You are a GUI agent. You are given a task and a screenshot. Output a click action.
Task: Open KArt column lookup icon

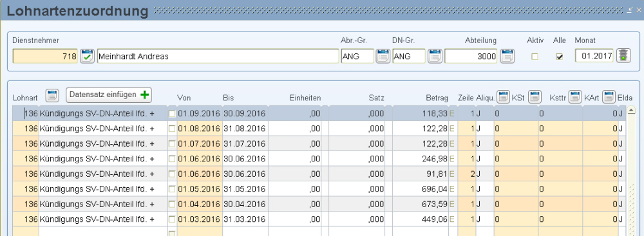[x=609, y=97]
